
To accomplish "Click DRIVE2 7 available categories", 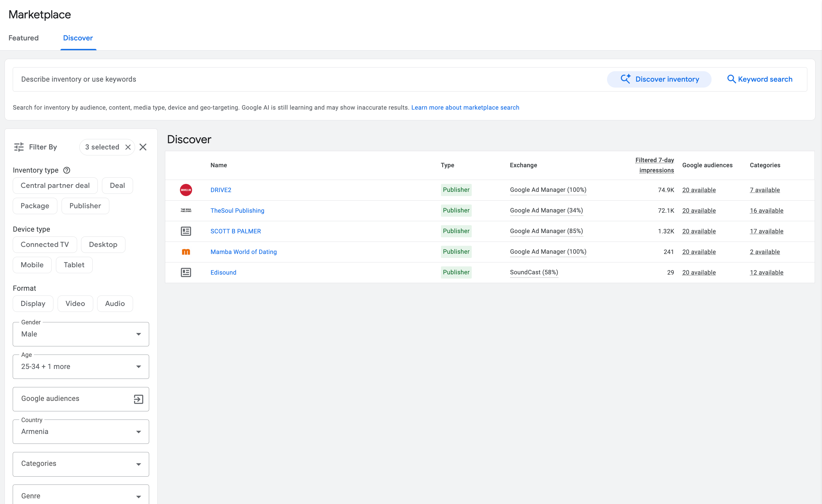I will coord(765,190).
